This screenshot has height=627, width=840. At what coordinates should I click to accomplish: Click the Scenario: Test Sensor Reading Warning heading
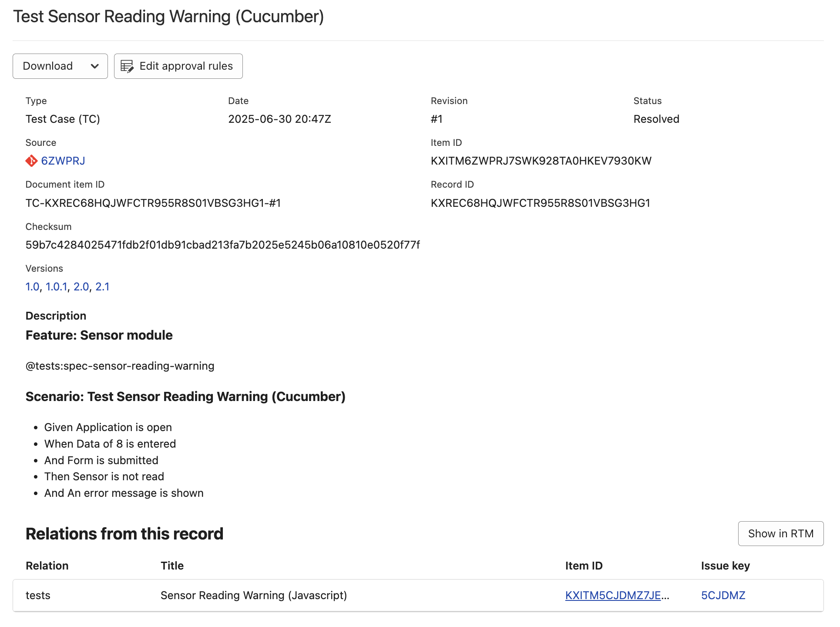coord(185,397)
